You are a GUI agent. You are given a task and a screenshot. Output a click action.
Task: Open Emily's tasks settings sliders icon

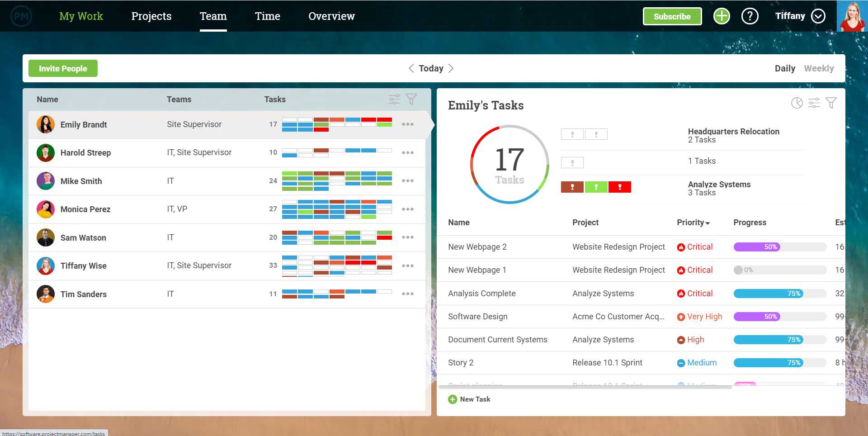click(x=814, y=103)
